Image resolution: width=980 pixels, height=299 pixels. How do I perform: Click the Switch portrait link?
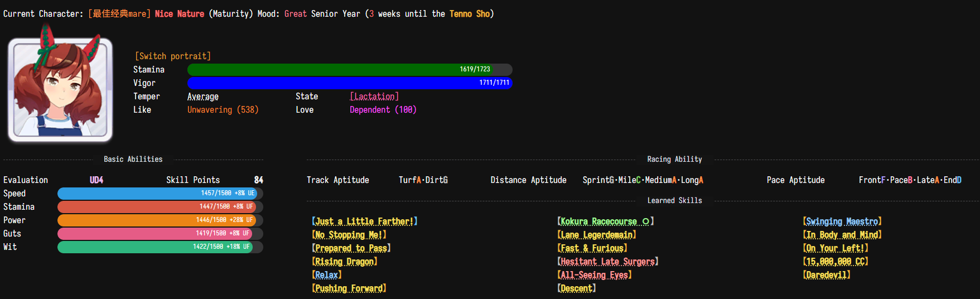[x=173, y=56]
